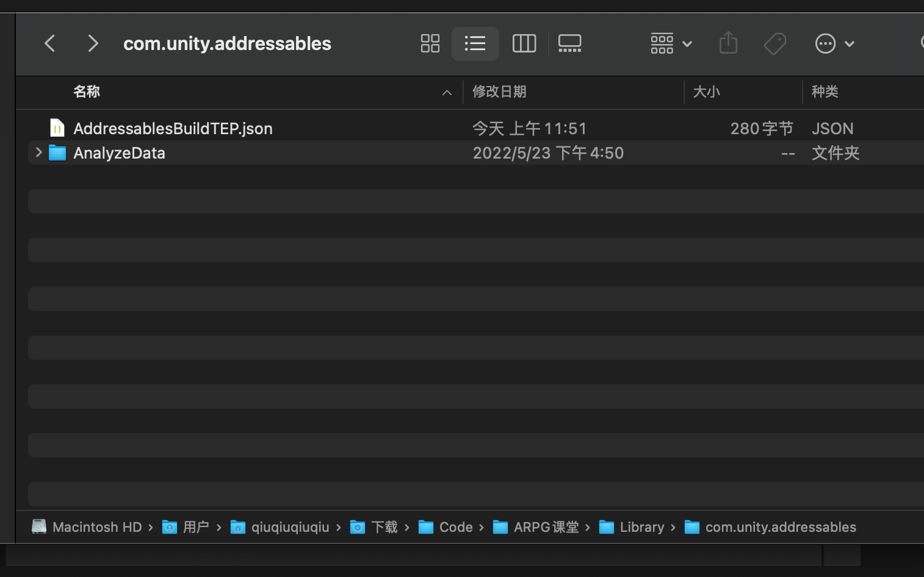
Task: Go back with the left chevron
Action: [x=50, y=44]
